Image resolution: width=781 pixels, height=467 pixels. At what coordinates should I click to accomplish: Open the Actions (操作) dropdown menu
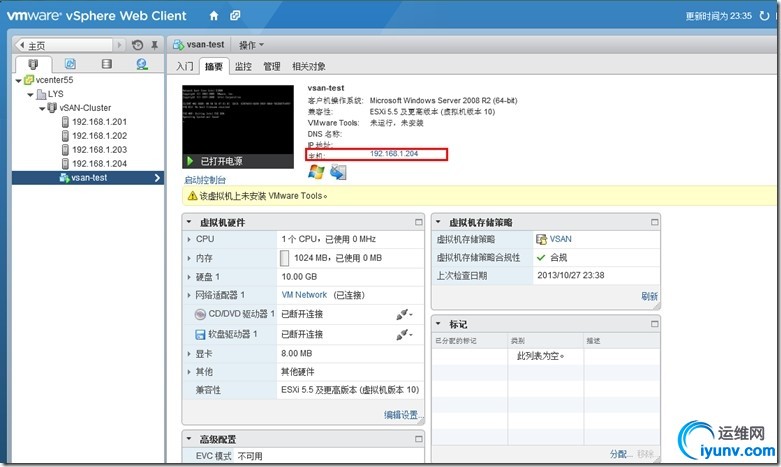(x=252, y=45)
